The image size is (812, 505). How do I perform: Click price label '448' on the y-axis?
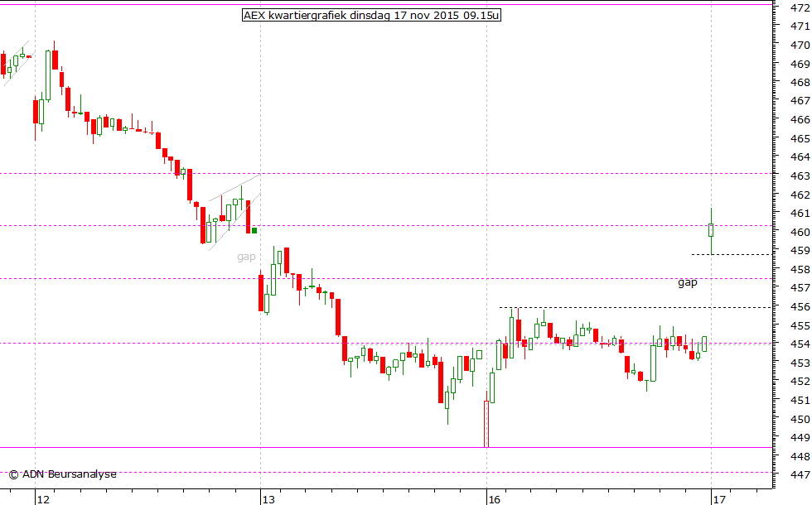[x=800, y=456]
